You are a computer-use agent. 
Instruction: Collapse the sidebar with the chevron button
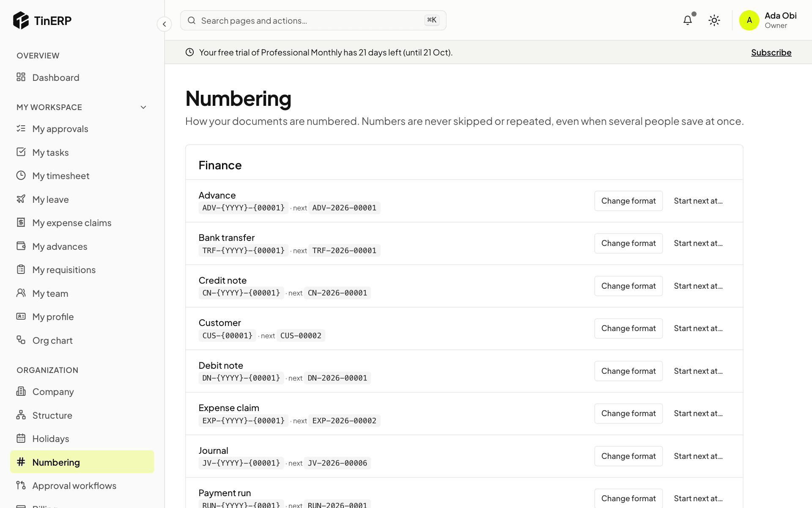coord(165,24)
